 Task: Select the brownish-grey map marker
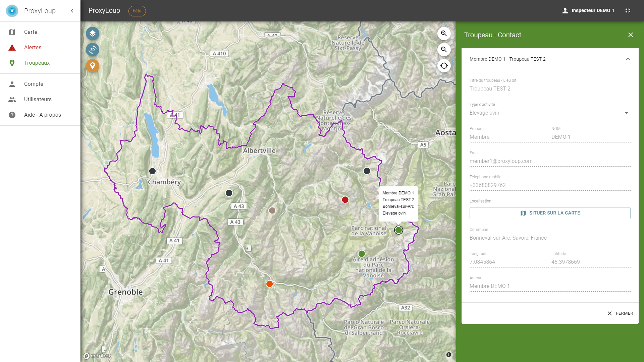point(272,210)
